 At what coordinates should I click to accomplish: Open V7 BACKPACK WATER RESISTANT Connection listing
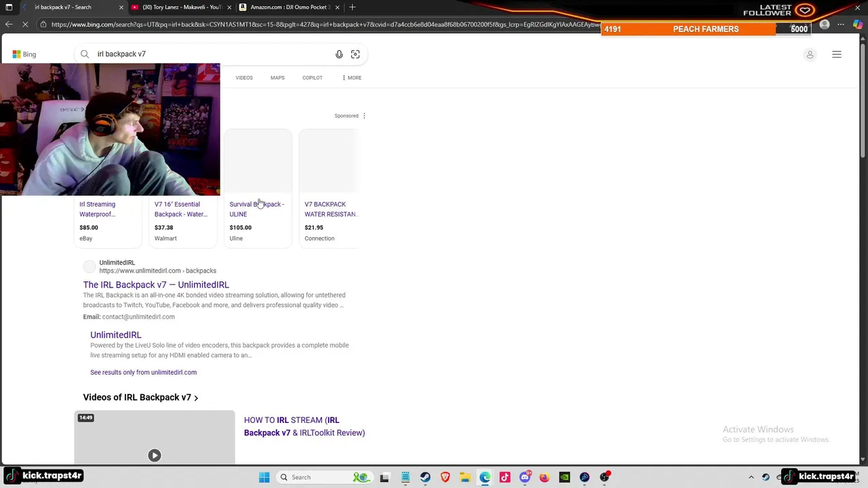coord(330,209)
